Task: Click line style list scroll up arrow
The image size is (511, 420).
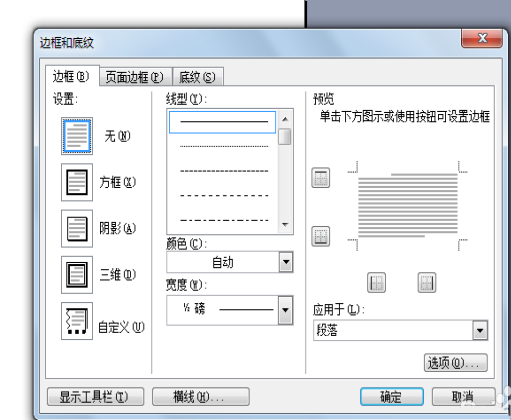Action: 285,119
